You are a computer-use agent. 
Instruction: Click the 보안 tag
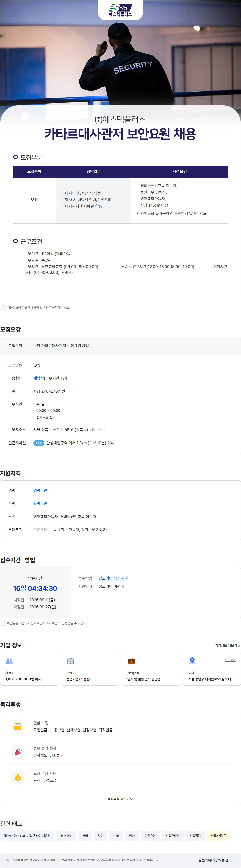[101, 836]
